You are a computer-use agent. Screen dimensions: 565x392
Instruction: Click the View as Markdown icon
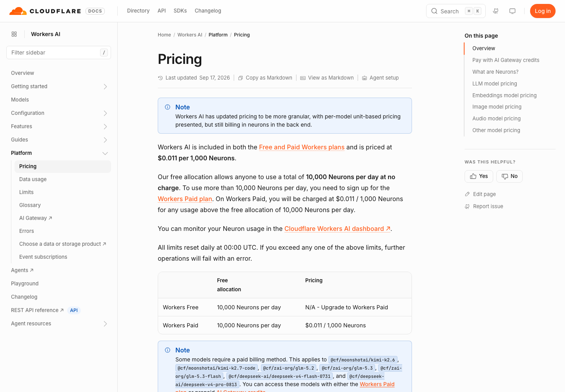[x=303, y=78]
